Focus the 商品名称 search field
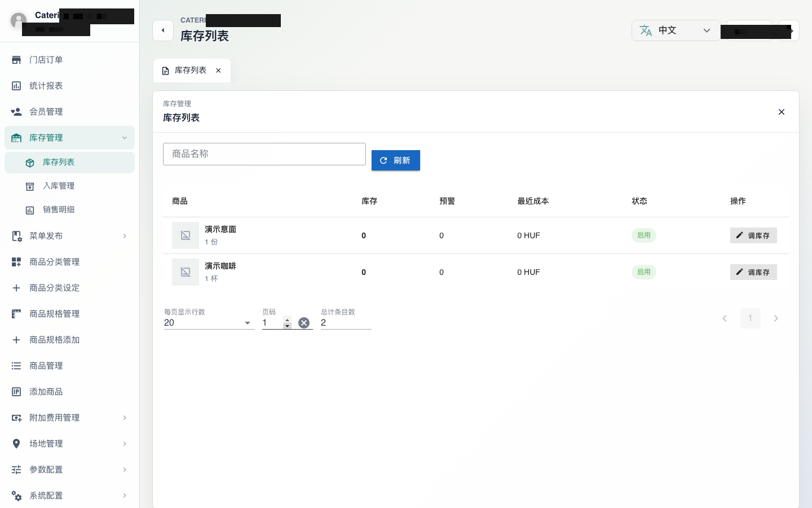The height and width of the screenshot is (508, 812). pyautogui.click(x=264, y=154)
